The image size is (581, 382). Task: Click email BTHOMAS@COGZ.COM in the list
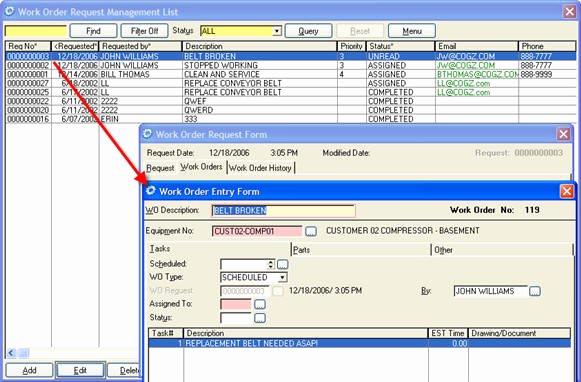pos(477,74)
